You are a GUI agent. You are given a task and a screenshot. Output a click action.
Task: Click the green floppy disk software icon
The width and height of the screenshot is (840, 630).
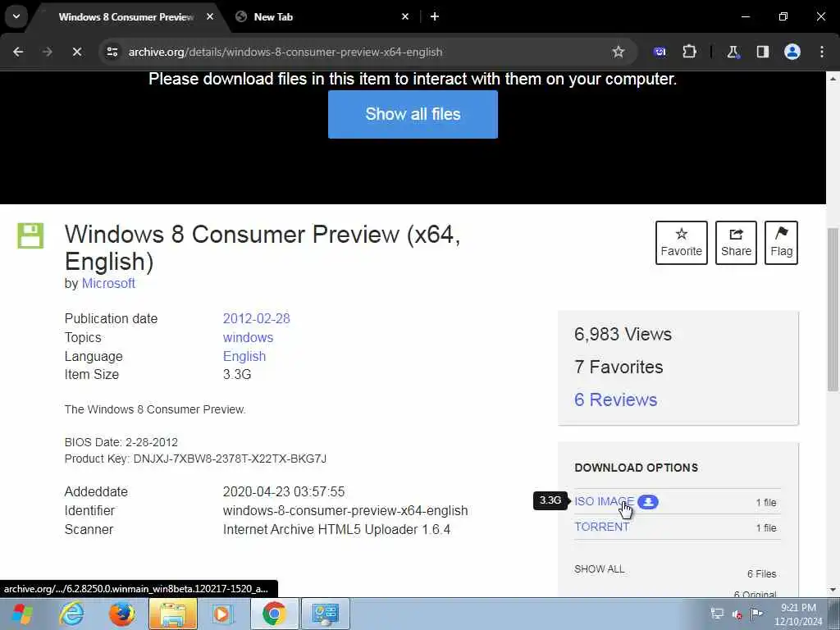[x=30, y=235]
